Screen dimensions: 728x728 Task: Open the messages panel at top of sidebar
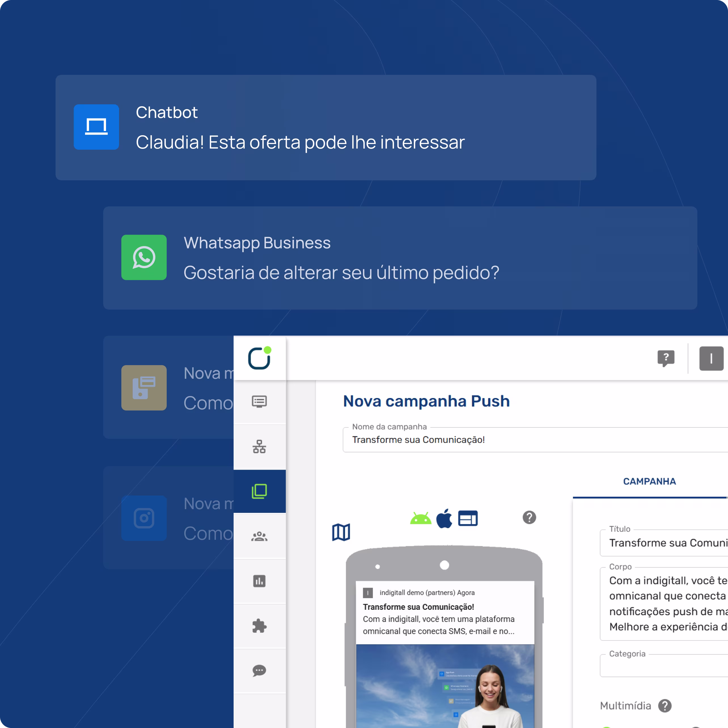coord(260,402)
